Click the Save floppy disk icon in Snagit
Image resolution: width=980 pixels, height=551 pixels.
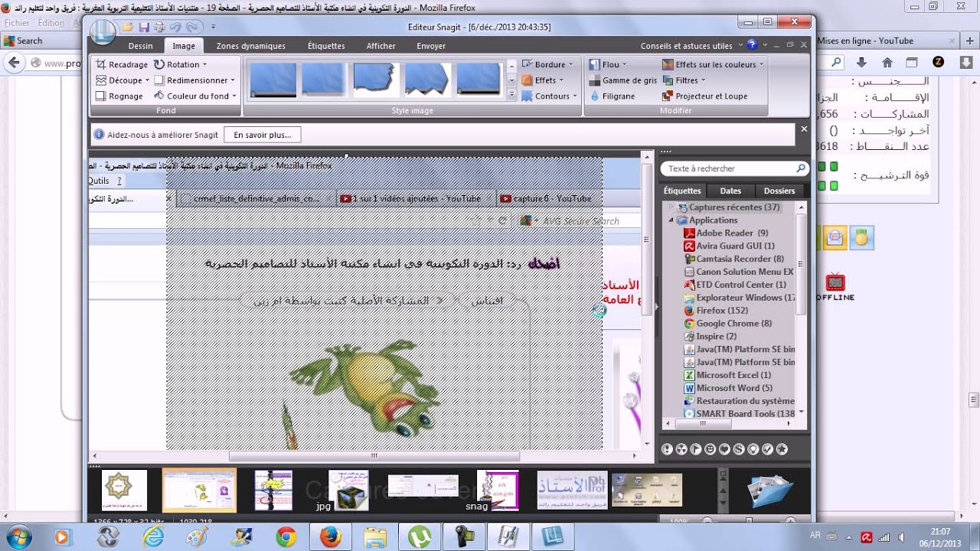pyautogui.click(x=143, y=27)
